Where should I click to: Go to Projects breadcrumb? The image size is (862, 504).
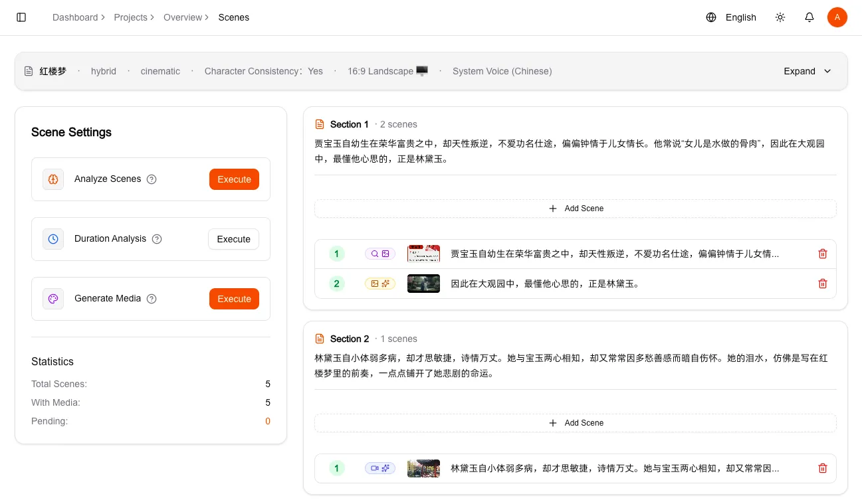coord(130,17)
